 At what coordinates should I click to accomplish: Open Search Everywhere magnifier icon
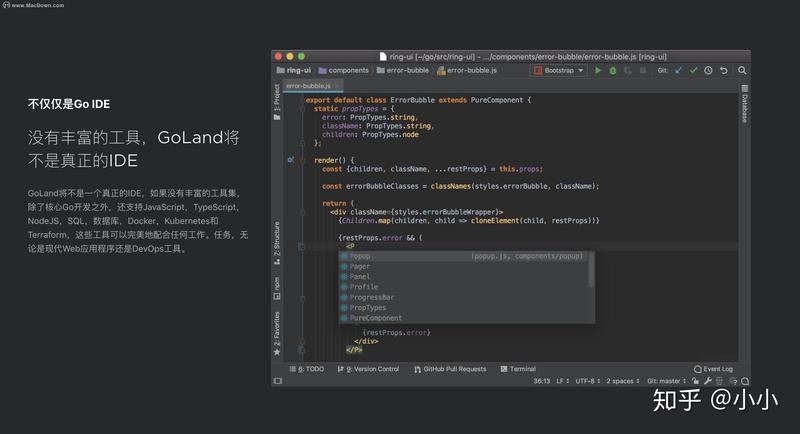click(x=742, y=70)
